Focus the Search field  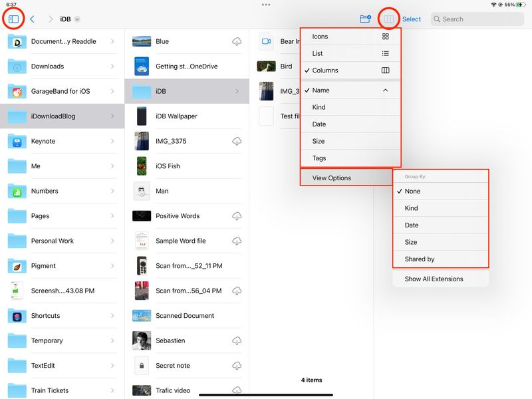click(x=477, y=19)
